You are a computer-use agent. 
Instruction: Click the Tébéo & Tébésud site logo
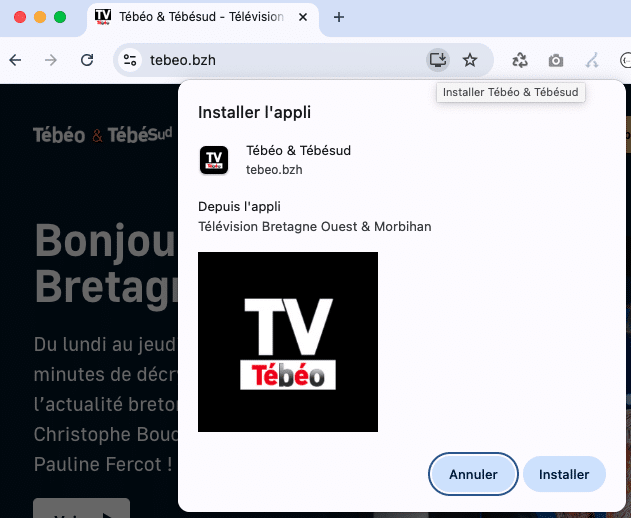102,135
